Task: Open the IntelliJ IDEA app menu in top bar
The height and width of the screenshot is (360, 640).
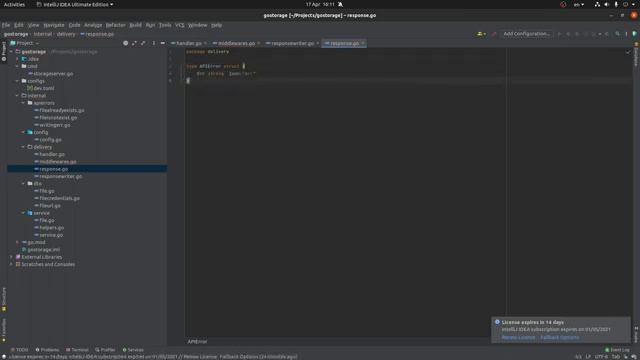Action: [75, 4]
